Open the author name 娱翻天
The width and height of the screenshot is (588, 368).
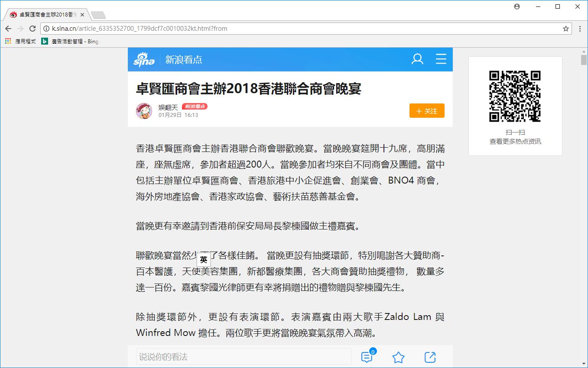[x=168, y=107]
